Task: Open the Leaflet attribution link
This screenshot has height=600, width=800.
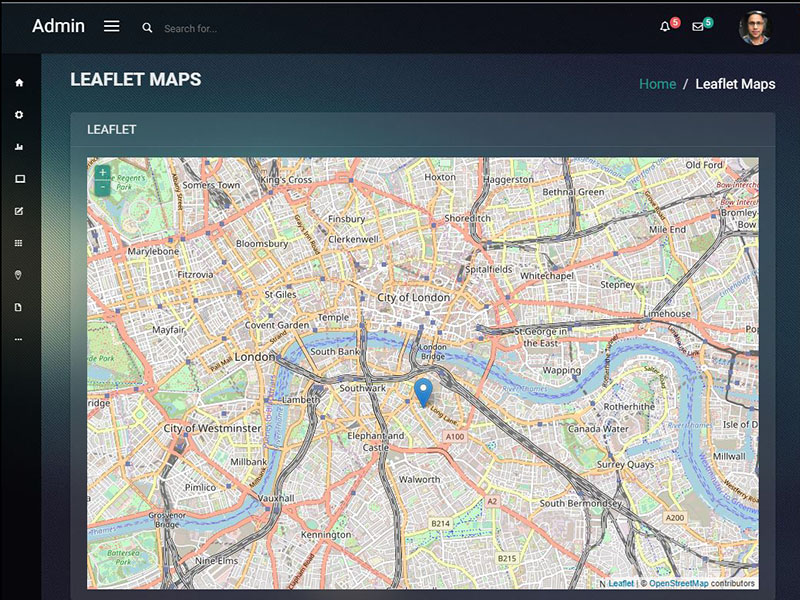Action: (621, 583)
